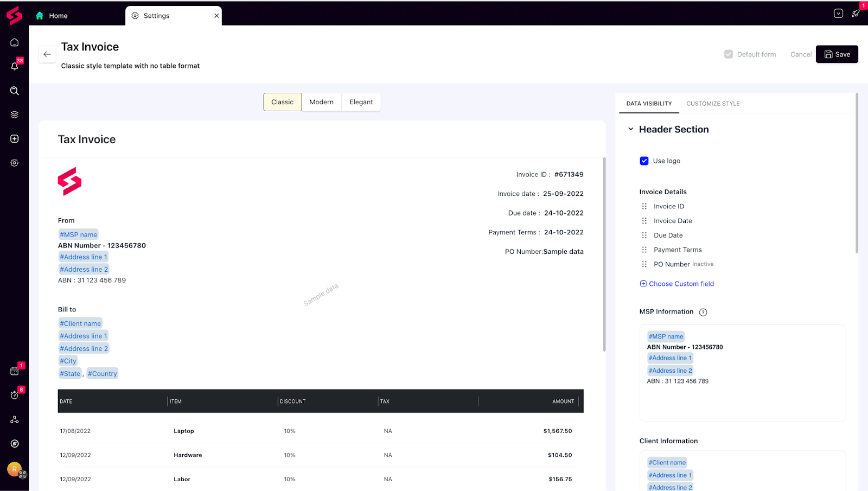Toggle the Default form checkbox
This screenshot has width=868, height=491.
pos(729,54)
